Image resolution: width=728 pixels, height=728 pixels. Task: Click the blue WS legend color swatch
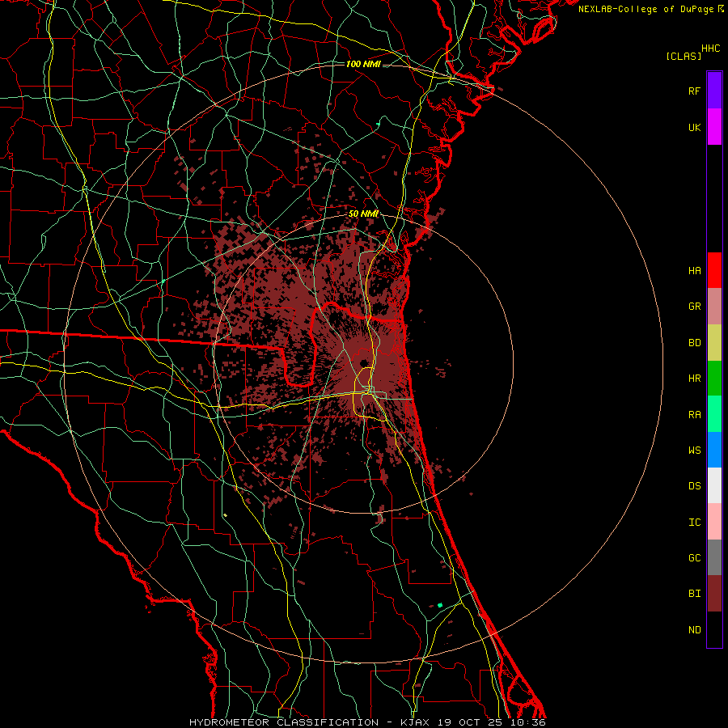(x=714, y=450)
